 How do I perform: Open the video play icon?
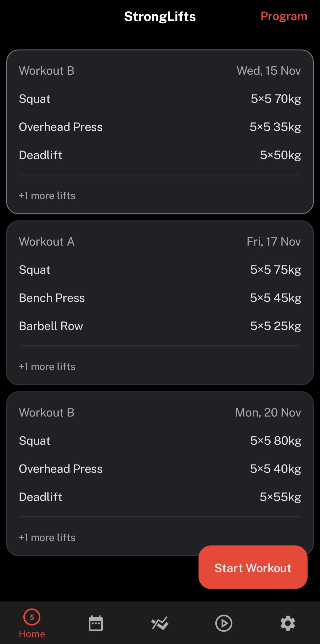(x=224, y=623)
